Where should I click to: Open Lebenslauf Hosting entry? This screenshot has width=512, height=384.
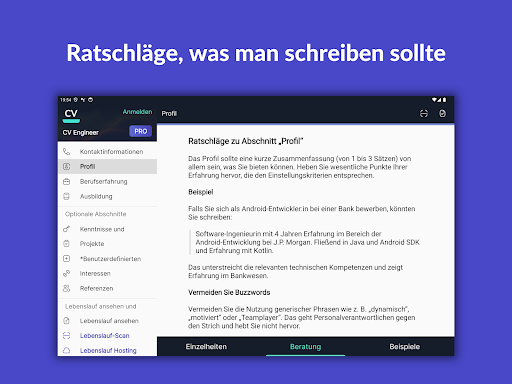click(x=107, y=350)
